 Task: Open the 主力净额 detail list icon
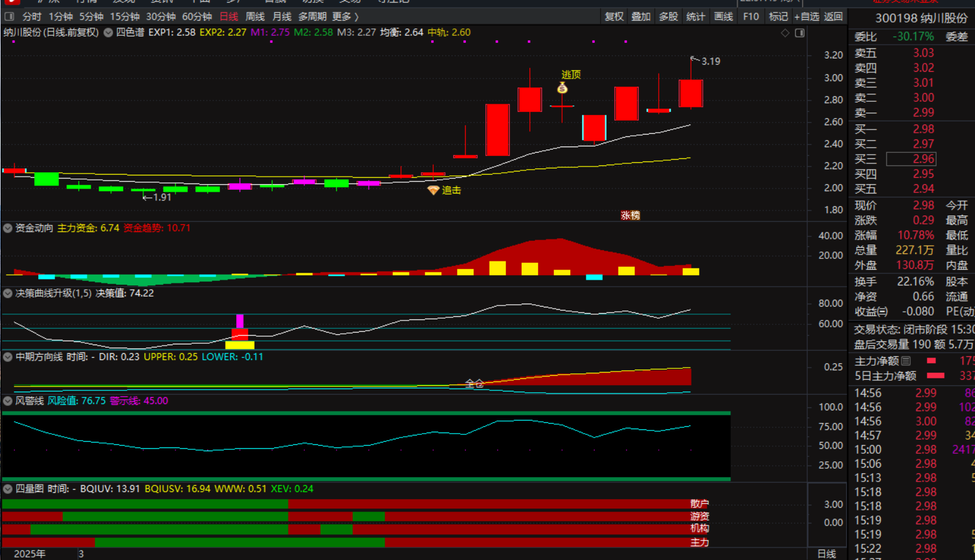coord(906,361)
